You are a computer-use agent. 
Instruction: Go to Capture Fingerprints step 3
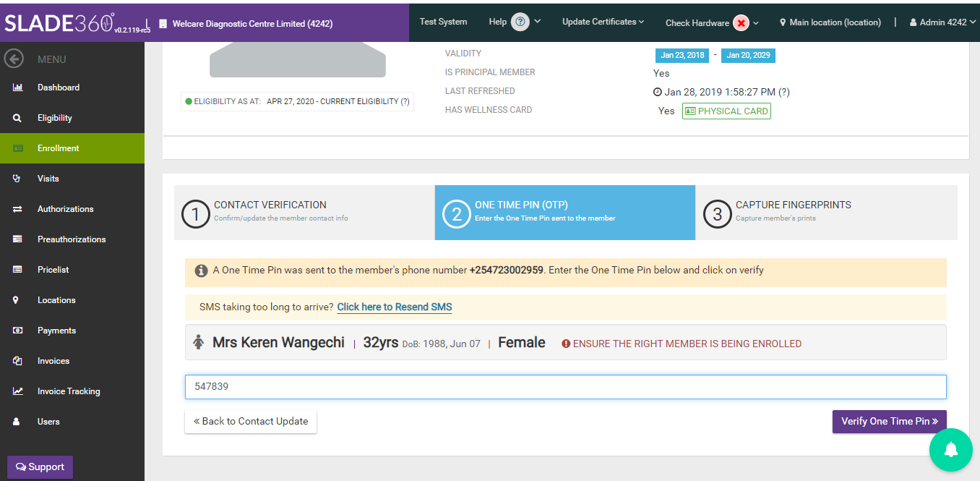[827, 213]
